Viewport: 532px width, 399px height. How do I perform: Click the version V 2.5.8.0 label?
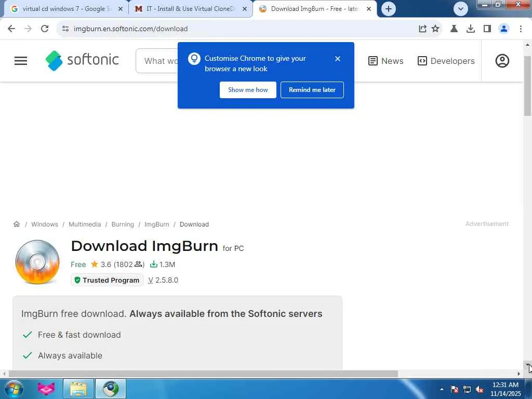click(x=163, y=280)
